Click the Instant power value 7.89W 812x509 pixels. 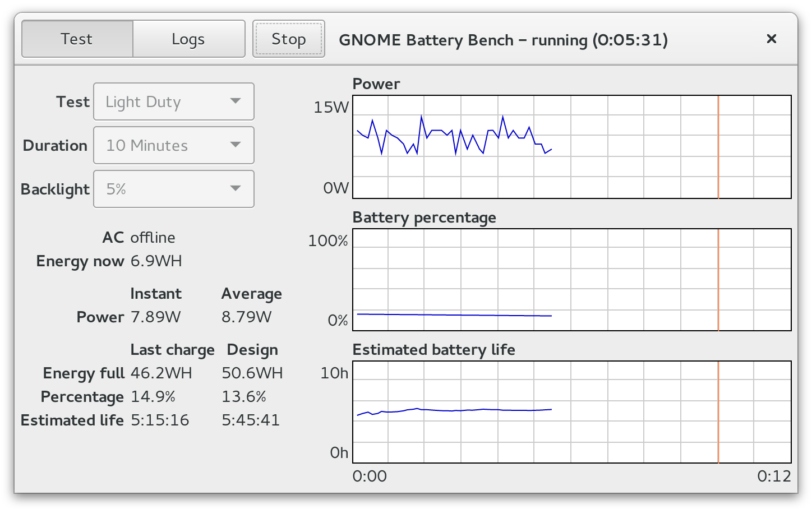(155, 317)
